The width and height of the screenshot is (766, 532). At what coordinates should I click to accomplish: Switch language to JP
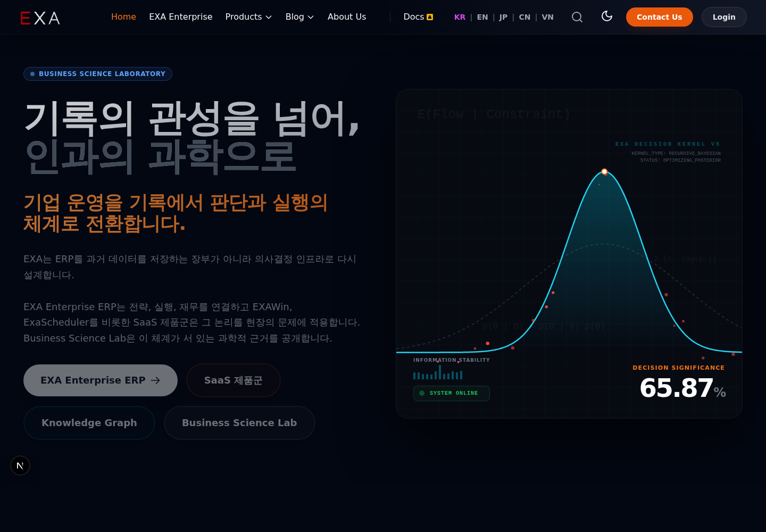pos(503,17)
